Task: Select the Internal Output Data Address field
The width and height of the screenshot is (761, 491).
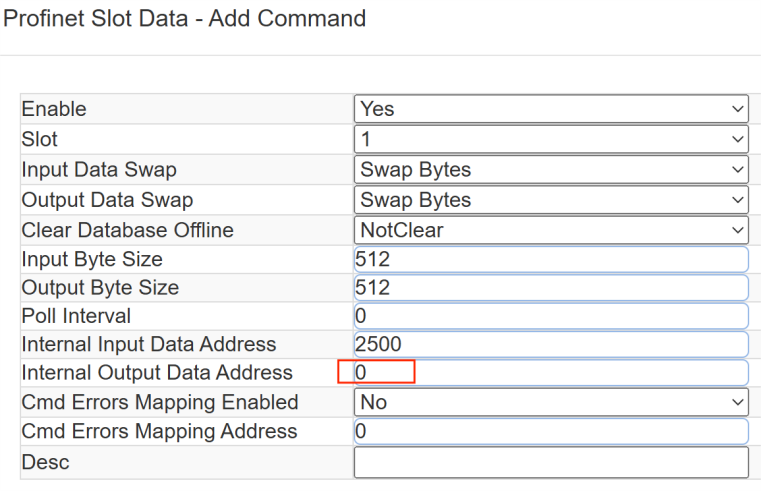Action: (x=551, y=373)
